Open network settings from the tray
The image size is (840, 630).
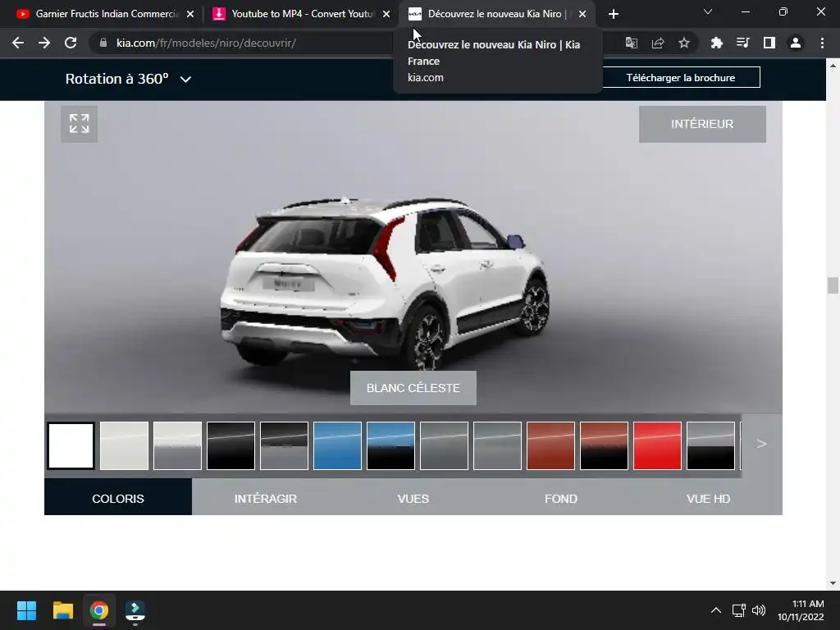[739, 610]
